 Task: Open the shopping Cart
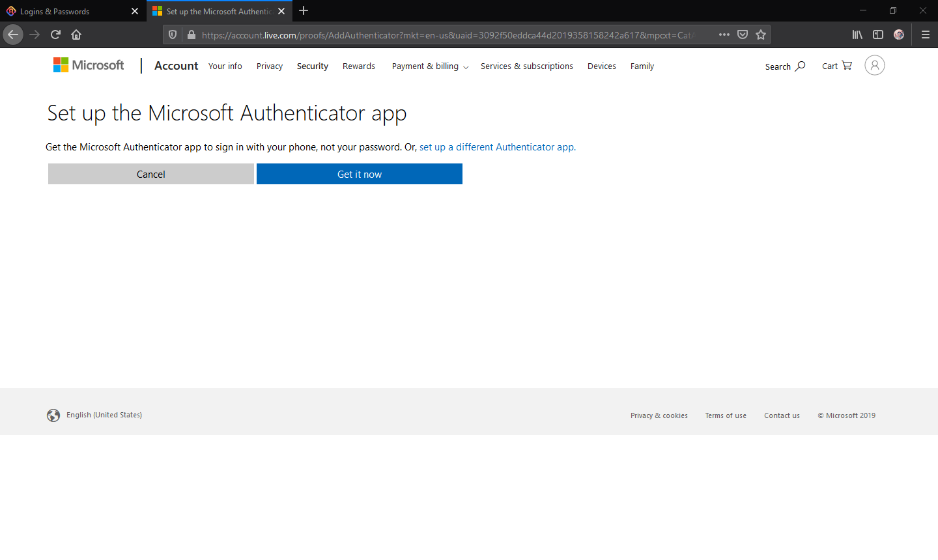point(837,66)
